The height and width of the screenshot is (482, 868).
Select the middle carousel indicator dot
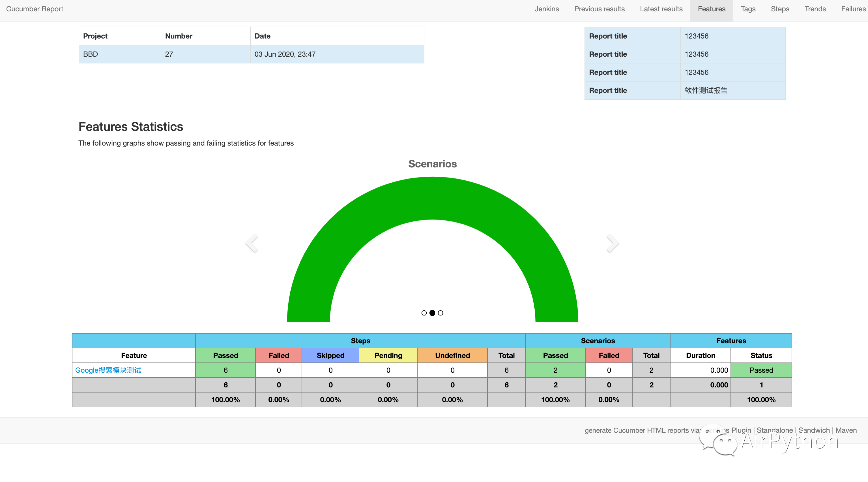(432, 313)
